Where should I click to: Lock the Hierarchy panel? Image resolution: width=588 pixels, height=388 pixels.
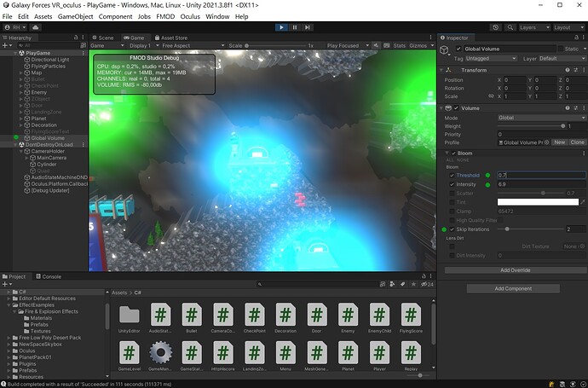[76, 38]
